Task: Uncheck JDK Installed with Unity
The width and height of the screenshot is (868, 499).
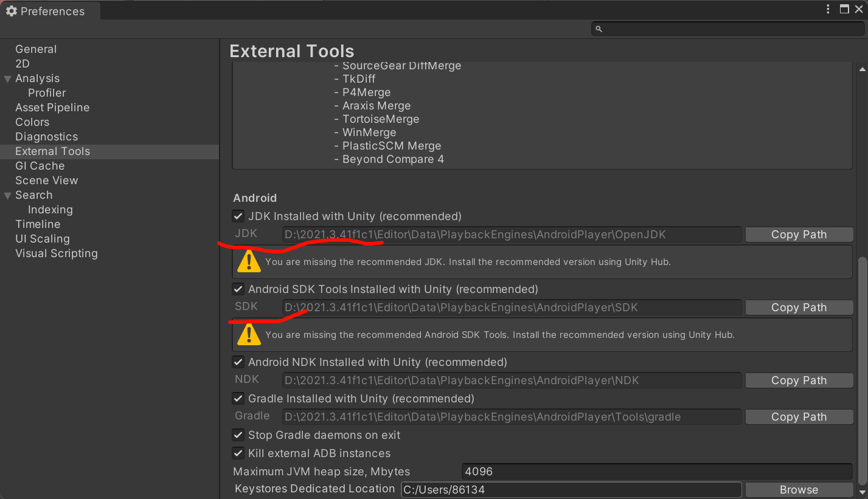Action: [238, 216]
